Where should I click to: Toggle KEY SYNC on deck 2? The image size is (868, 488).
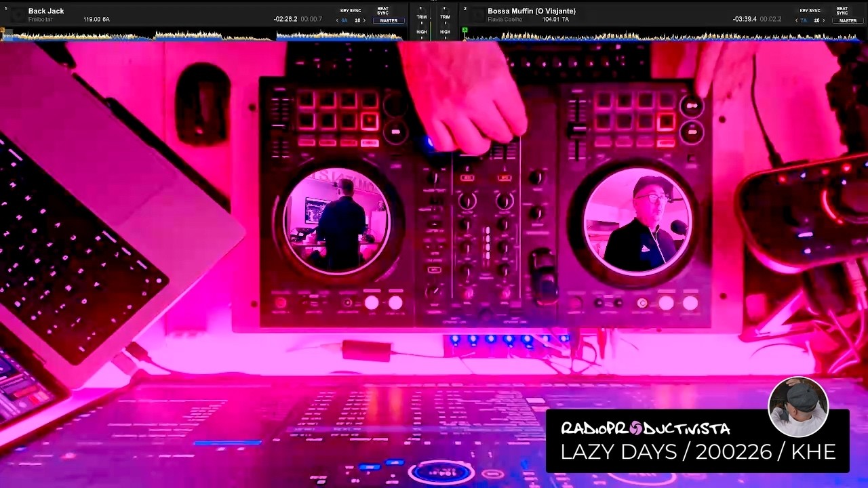point(810,11)
